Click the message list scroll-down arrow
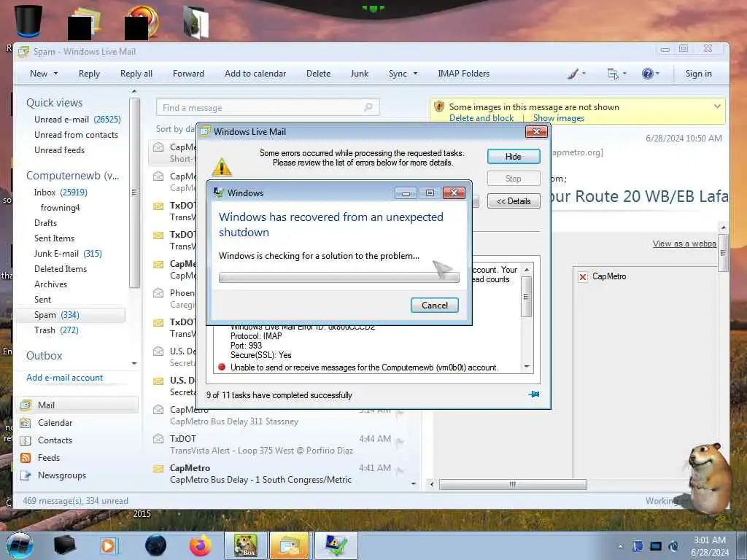 point(414,483)
